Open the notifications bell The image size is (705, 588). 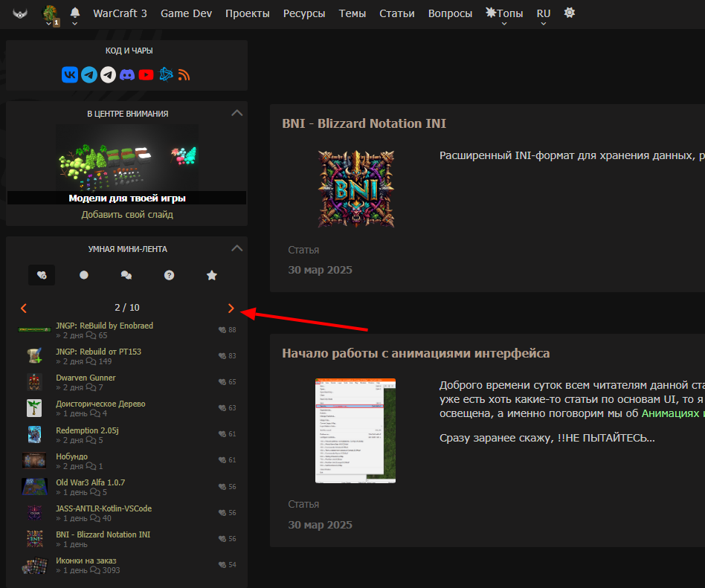click(x=75, y=14)
